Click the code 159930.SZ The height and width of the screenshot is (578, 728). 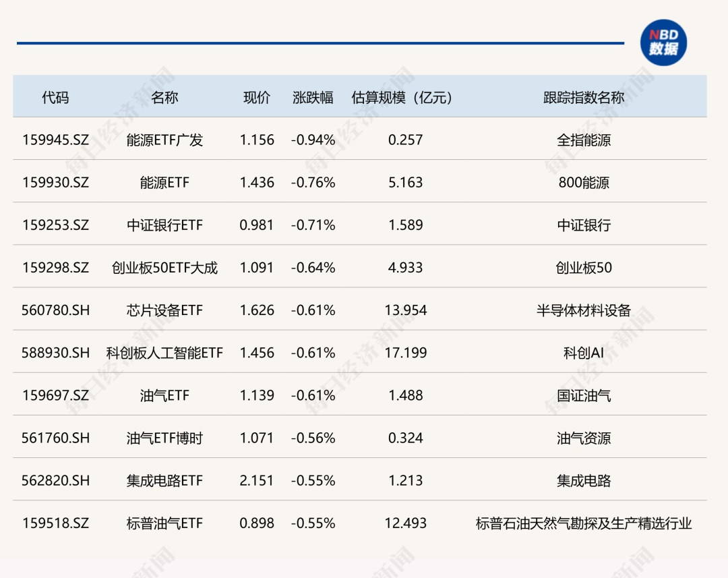(55, 182)
